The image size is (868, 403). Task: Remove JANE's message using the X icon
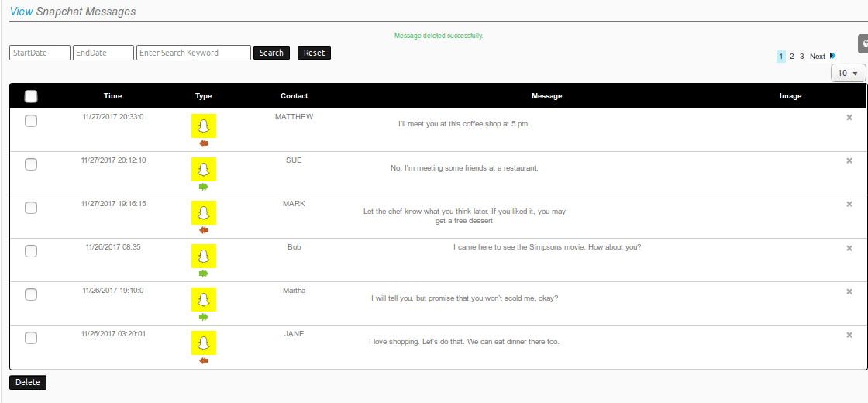pyautogui.click(x=849, y=335)
